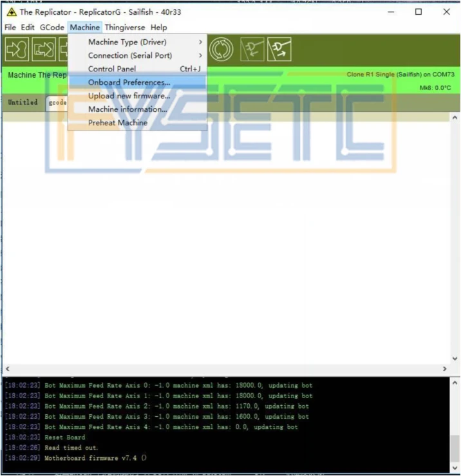The image size is (461, 476).
Task: Select Preheat Machine entry
Action: (138, 123)
